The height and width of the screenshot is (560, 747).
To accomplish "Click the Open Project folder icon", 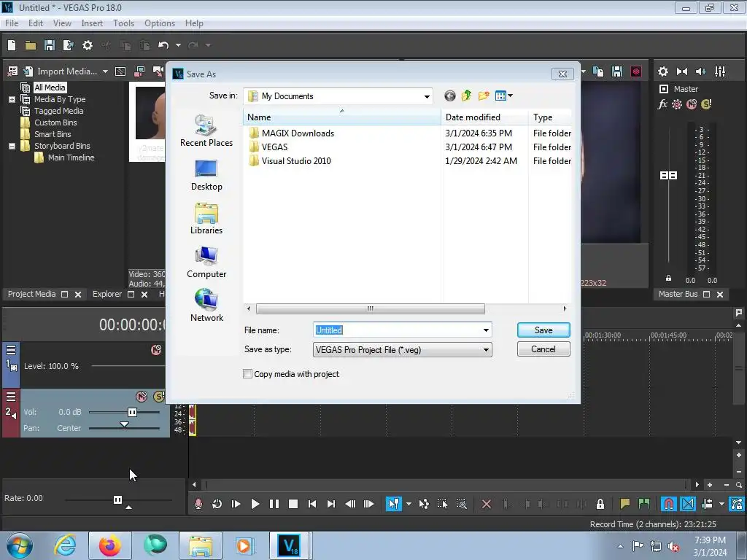I will [x=31, y=45].
